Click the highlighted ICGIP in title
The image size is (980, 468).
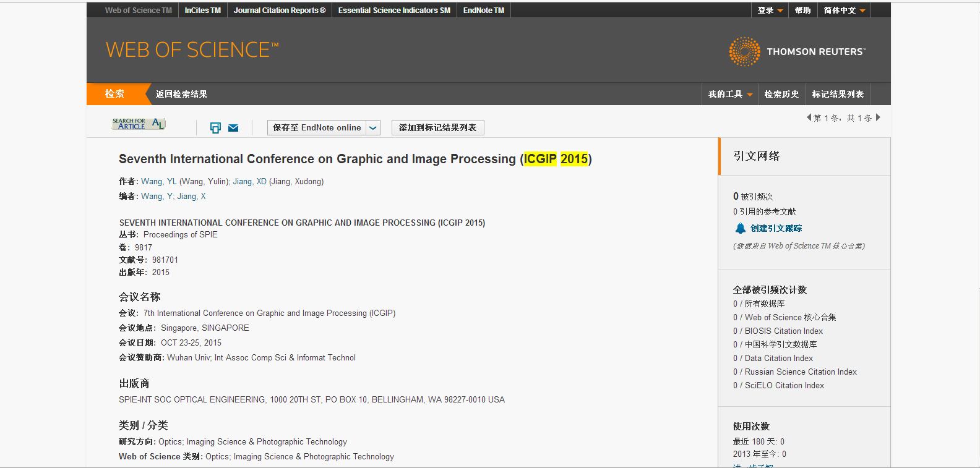541,159
